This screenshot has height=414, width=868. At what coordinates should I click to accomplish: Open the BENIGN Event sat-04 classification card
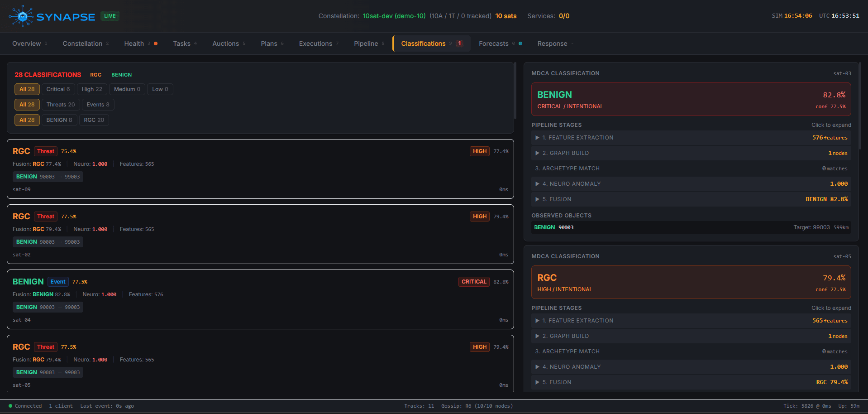(260, 299)
